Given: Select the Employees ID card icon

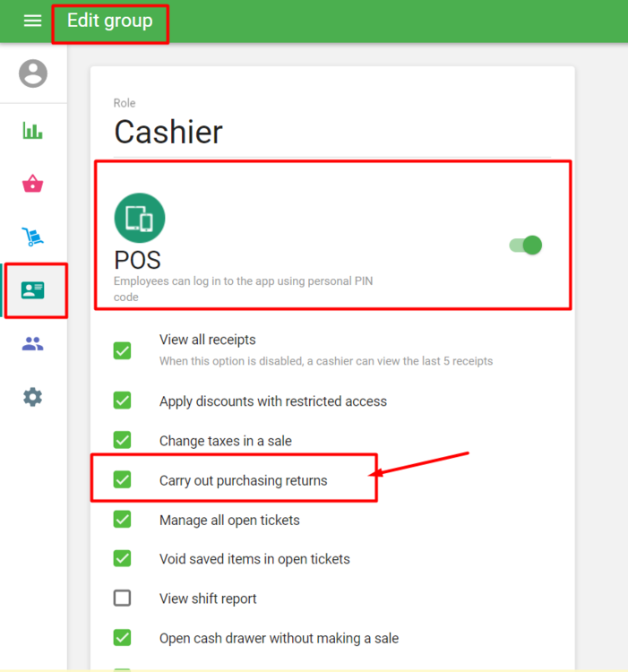Looking at the screenshot, I should click(x=33, y=290).
